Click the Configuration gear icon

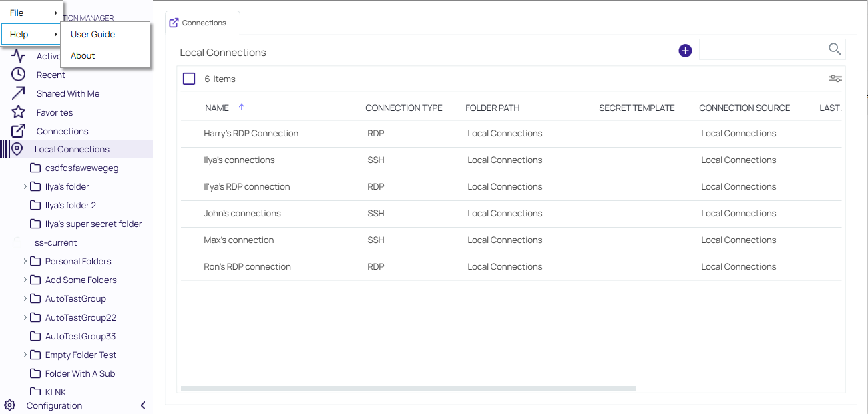(10, 405)
